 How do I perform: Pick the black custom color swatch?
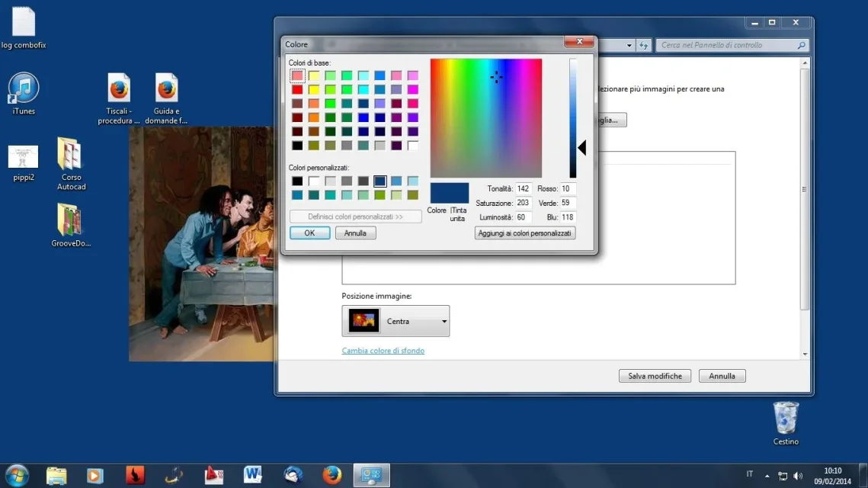point(297,181)
